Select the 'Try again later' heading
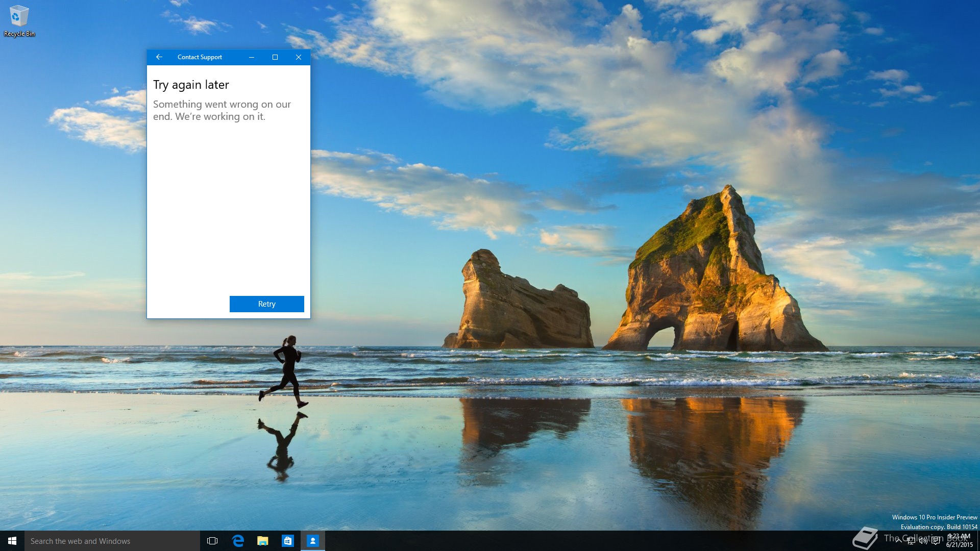 191,85
